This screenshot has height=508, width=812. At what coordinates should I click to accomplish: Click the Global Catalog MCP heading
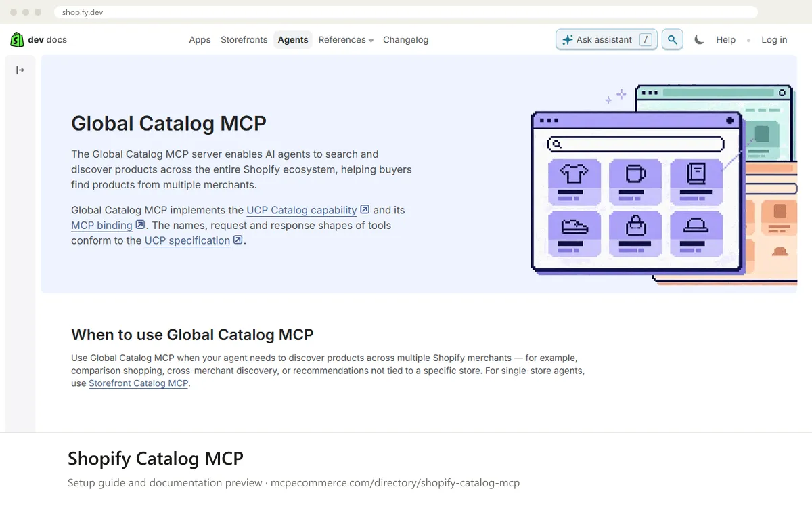pyautogui.click(x=168, y=123)
